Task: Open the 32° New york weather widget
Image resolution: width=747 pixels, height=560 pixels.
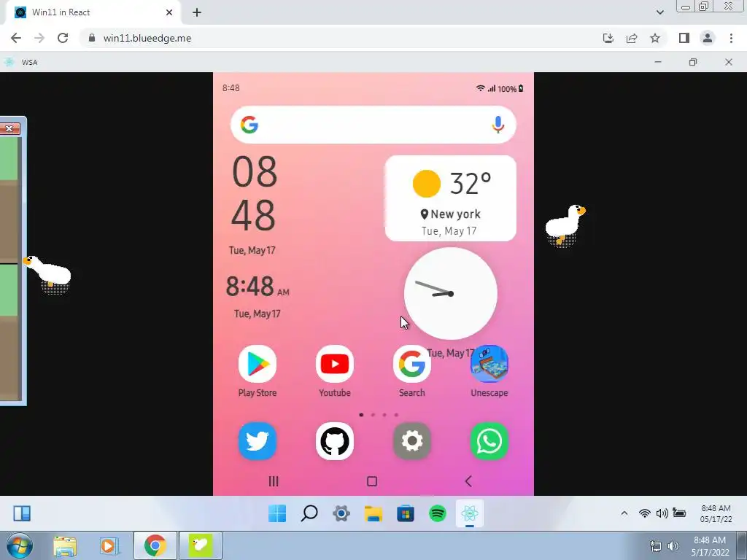Action: (x=450, y=198)
